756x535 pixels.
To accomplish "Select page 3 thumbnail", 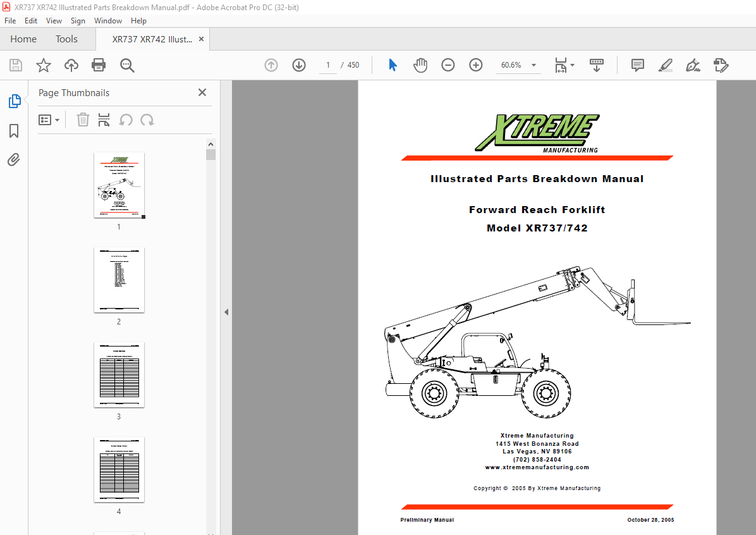I will pyautogui.click(x=119, y=375).
